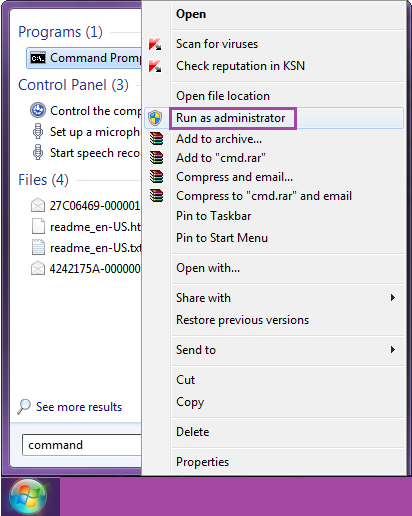This screenshot has height=516, width=412.
Task: Expand the Share with submenu arrow
Action: 393,297
